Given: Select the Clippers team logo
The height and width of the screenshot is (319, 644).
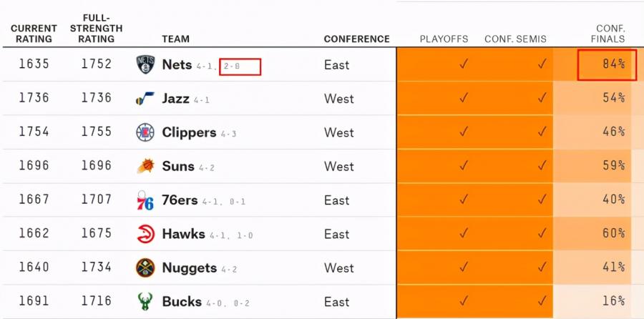Looking at the screenshot, I should point(145,132).
